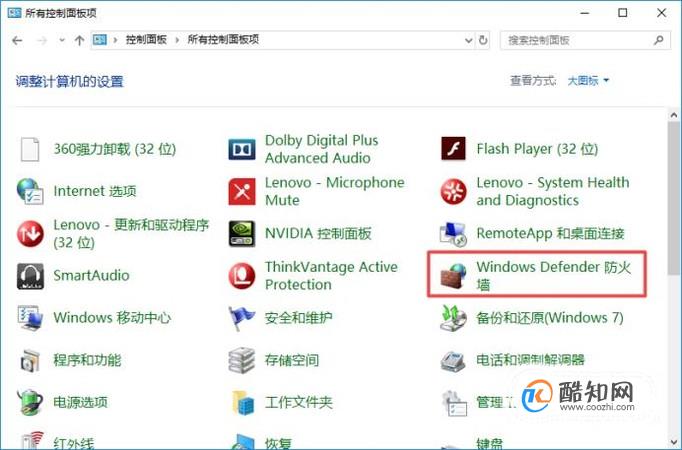Open the Internet 选项 link

[x=95, y=191]
